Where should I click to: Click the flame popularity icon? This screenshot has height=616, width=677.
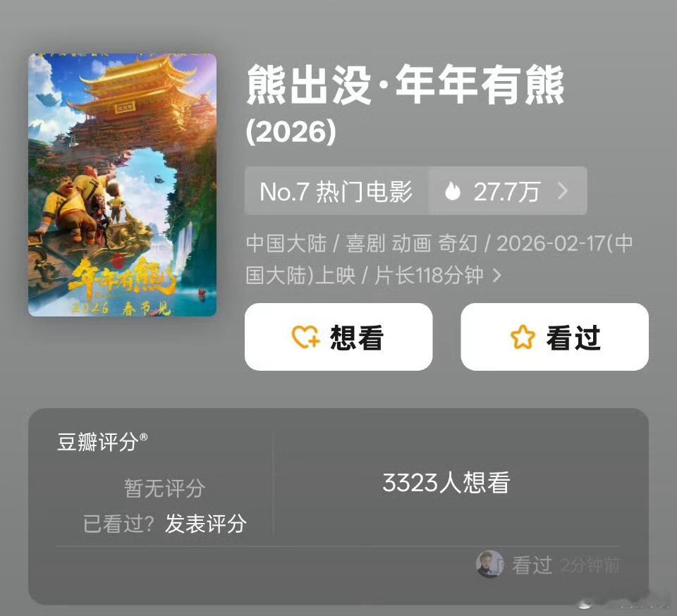pyautogui.click(x=453, y=191)
